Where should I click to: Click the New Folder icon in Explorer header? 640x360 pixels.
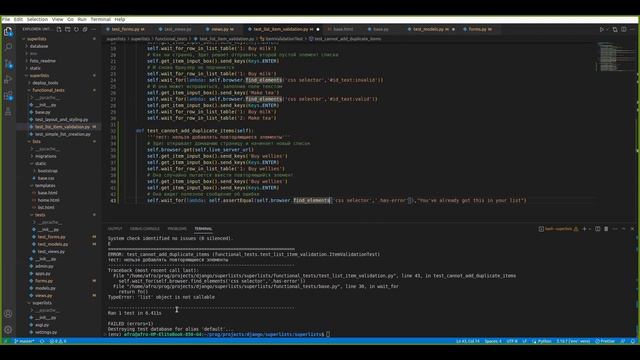[68, 29]
